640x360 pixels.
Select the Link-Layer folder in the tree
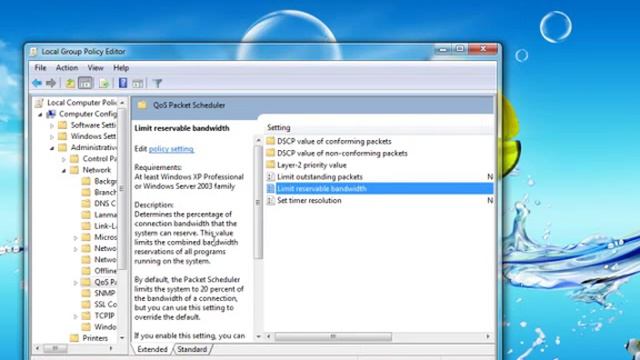pos(99,226)
